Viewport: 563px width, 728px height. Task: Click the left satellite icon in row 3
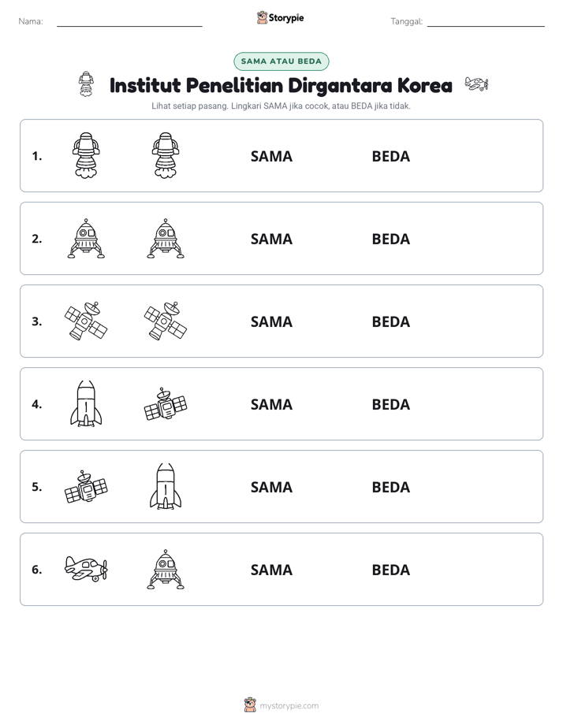pyautogui.click(x=86, y=321)
